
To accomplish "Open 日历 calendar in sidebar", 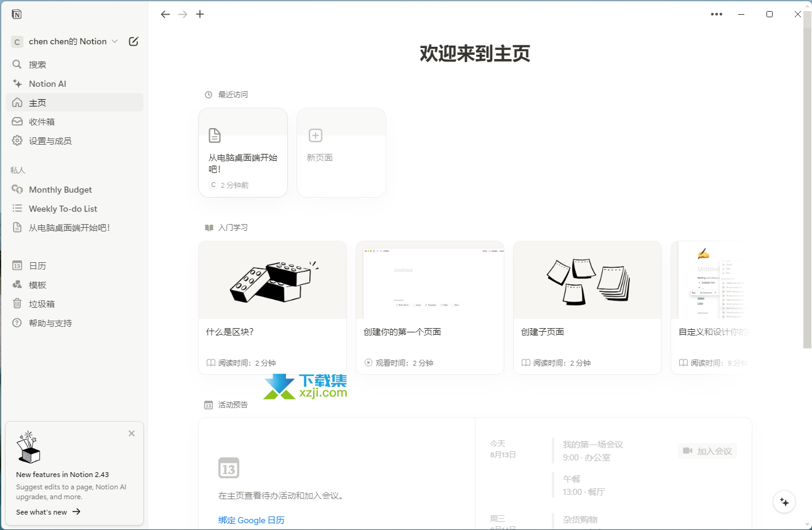I will tap(74, 265).
